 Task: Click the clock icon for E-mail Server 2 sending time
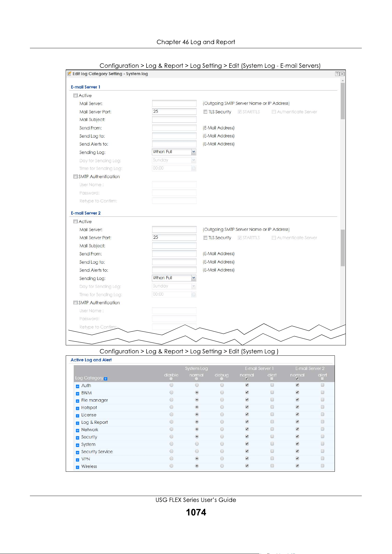pyautogui.click(x=194, y=294)
